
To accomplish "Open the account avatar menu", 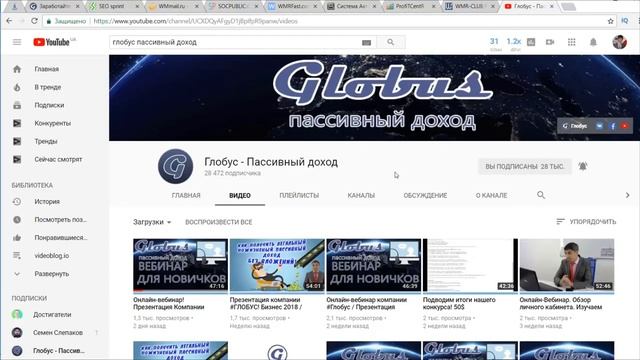I will click(x=619, y=42).
